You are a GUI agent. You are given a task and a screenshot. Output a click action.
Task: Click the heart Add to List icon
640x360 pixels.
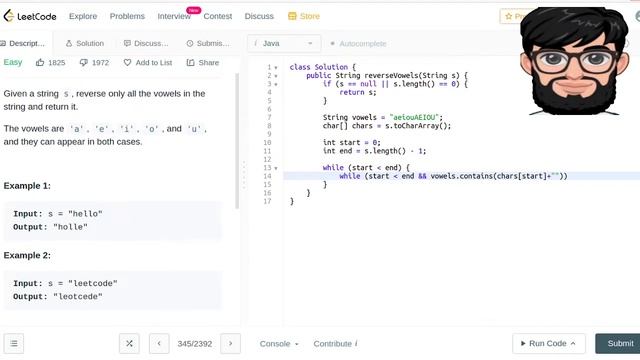point(127,62)
